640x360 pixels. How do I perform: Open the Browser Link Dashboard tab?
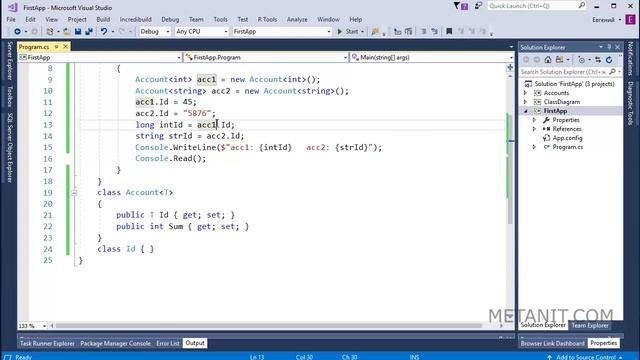pos(553,343)
